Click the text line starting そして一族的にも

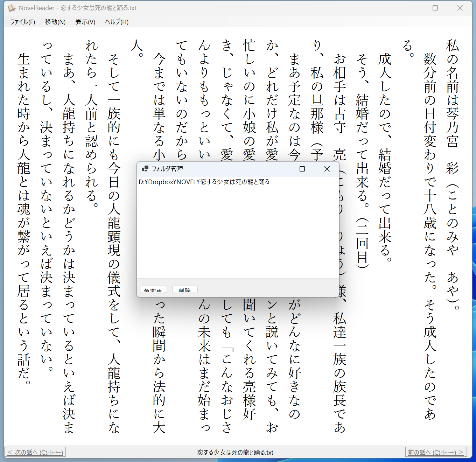(x=114, y=243)
